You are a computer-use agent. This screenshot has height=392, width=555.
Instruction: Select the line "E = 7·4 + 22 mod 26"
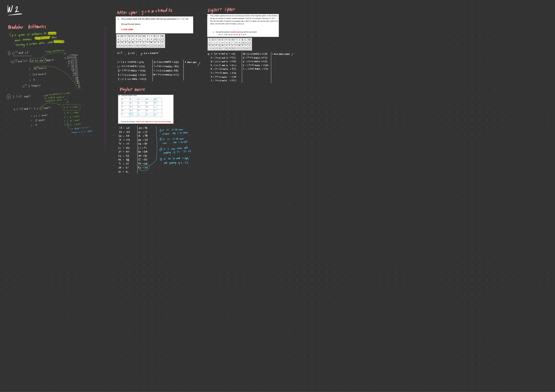(132, 79)
